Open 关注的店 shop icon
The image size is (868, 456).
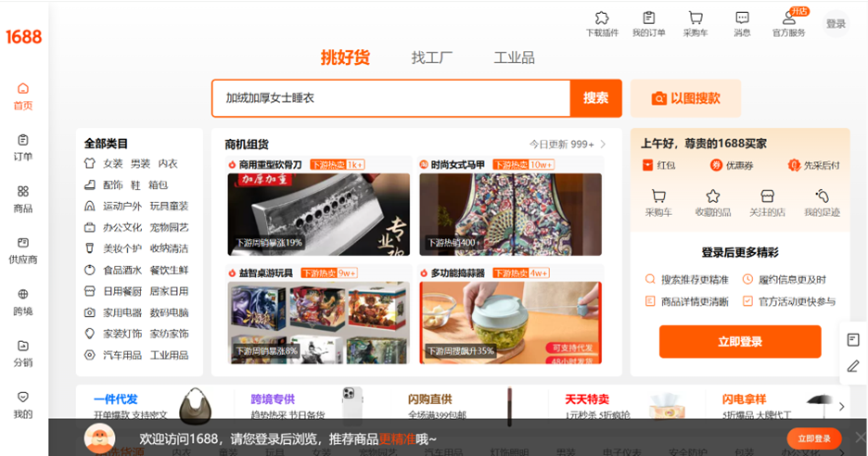coord(767,196)
